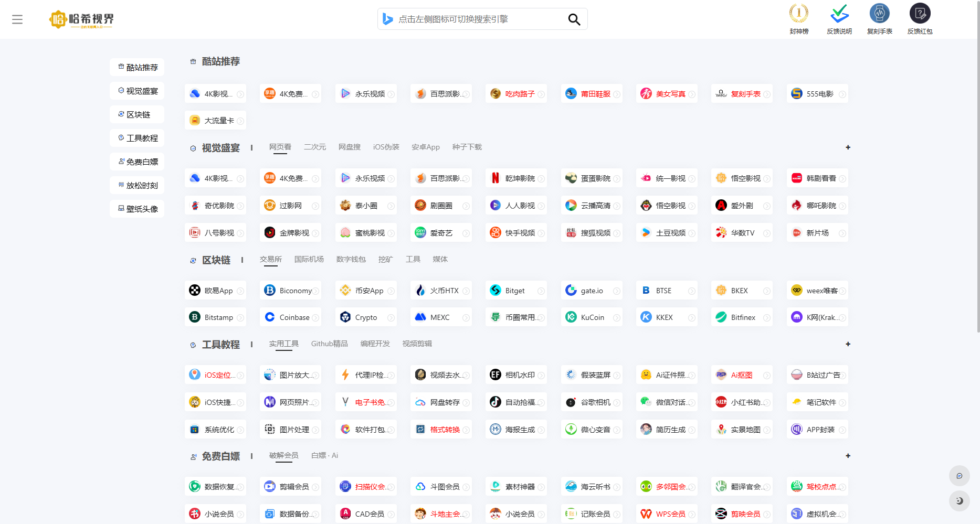Switch to the 数字钱包 tab

(351, 259)
